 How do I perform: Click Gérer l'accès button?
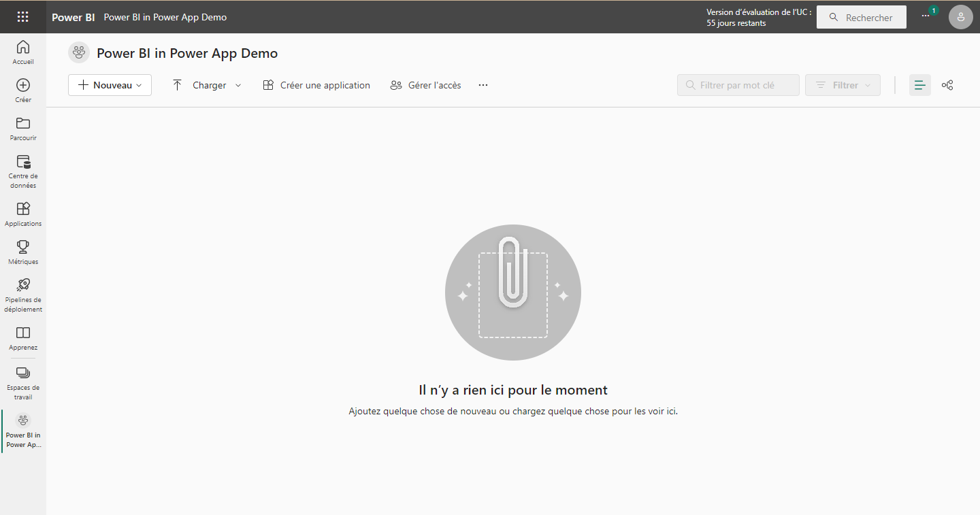click(425, 85)
